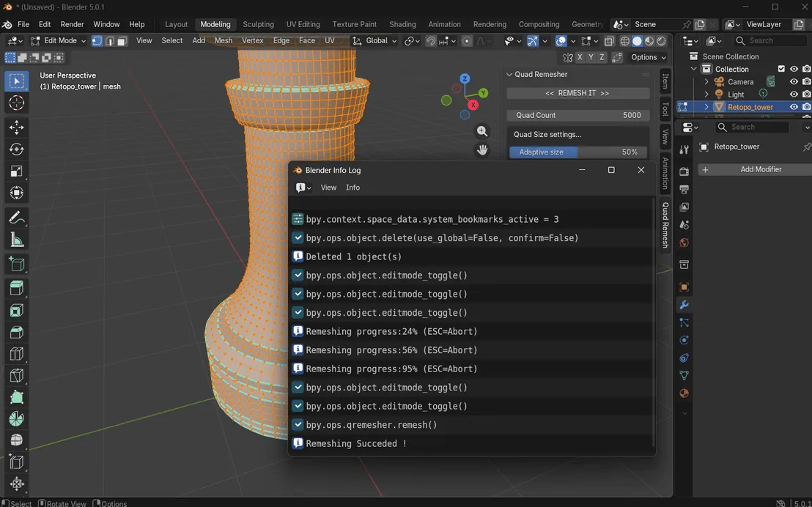Open the View menu in Info Log window

328,188
